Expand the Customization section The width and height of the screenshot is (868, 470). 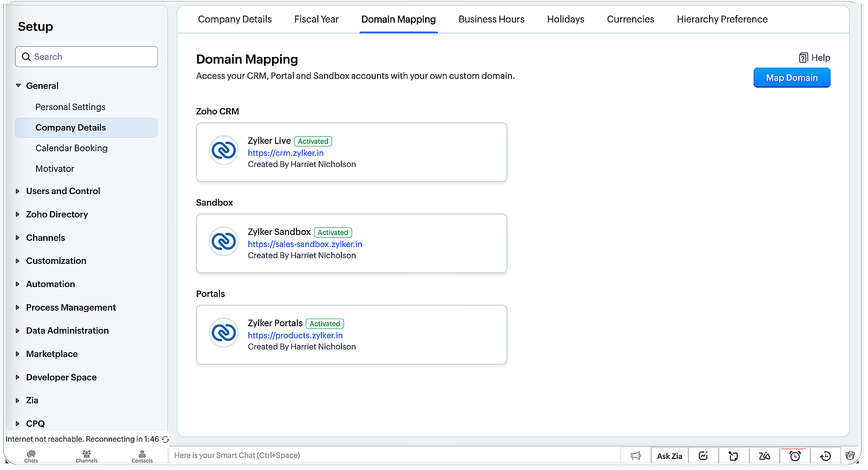[18, 261]
